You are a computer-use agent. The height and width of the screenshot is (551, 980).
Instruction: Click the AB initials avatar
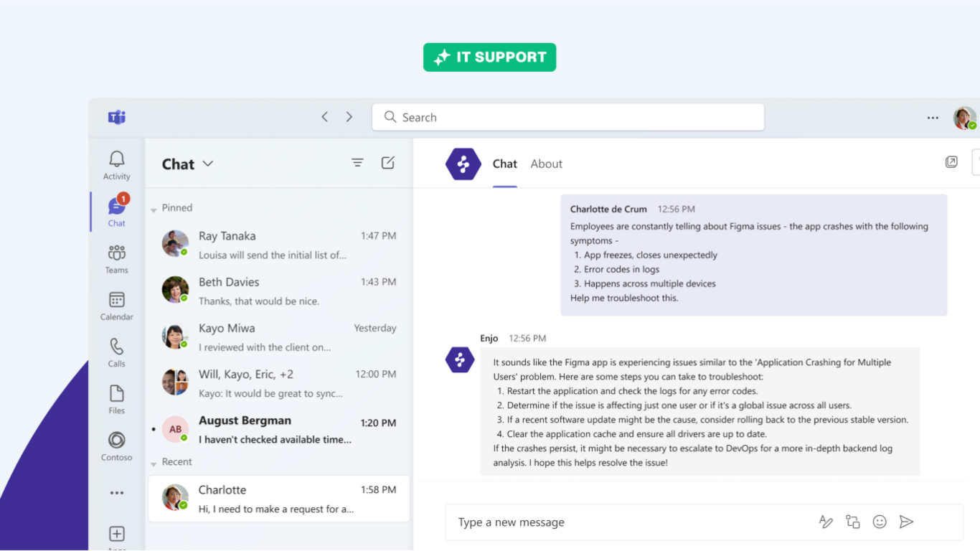coord(175,429)
